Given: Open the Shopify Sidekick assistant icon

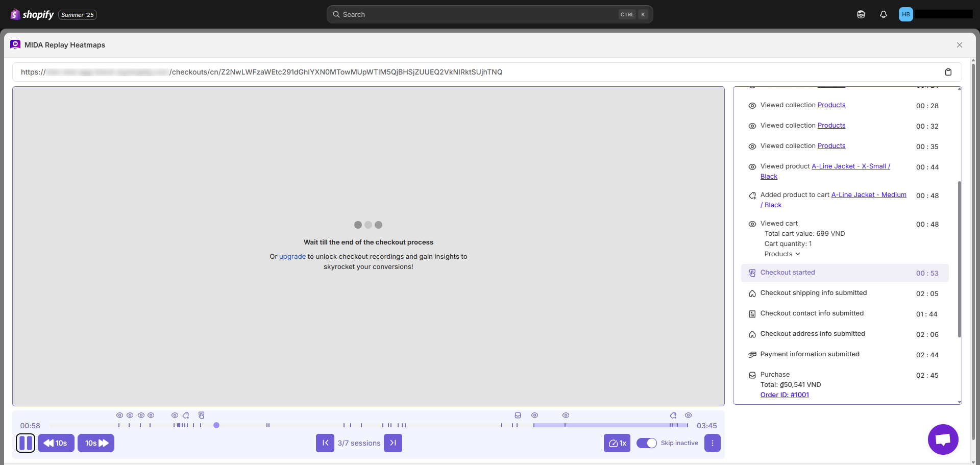Looking at the screenshot, I should (x=861, y=14).
